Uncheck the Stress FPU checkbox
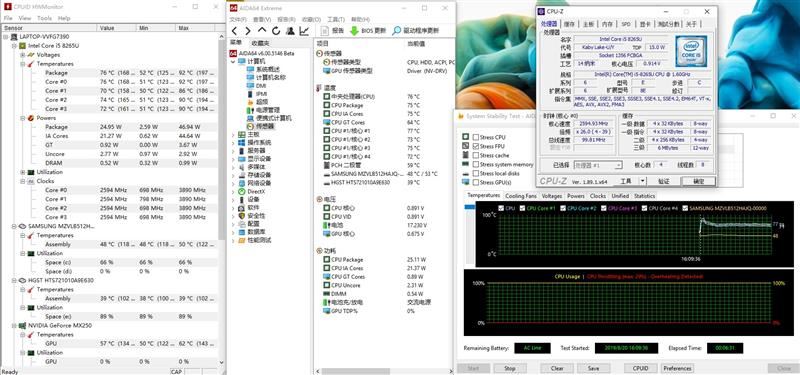 point(476,146)
